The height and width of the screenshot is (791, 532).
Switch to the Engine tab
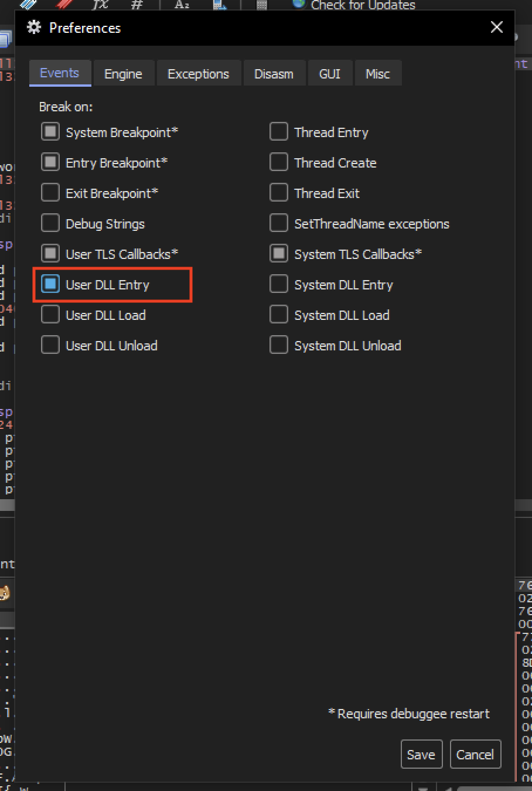coord(124,74)
